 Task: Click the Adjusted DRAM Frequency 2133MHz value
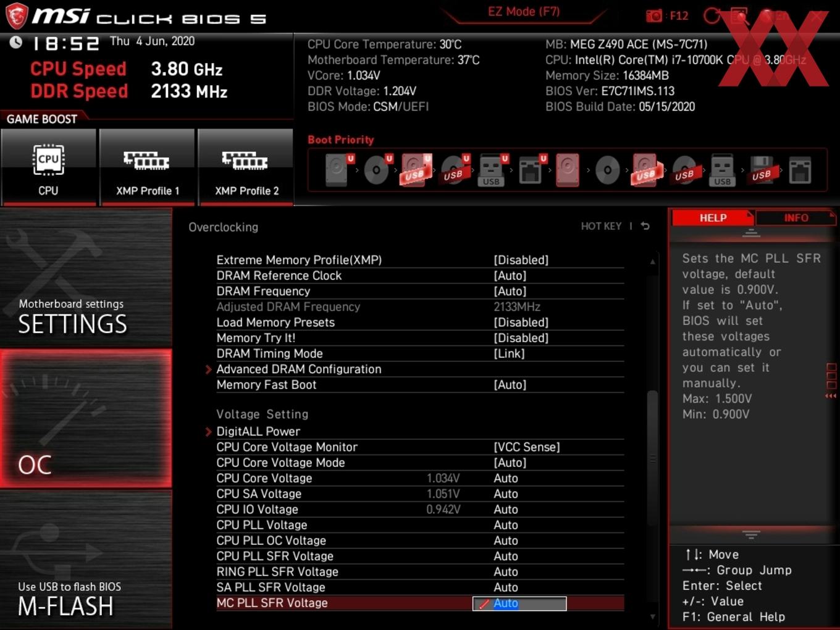click(517, 307)
